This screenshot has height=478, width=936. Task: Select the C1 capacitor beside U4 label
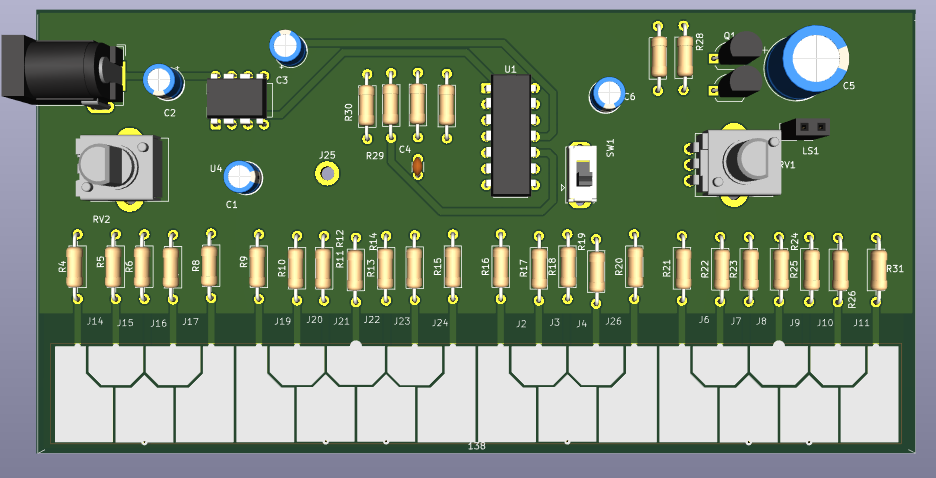240,177
